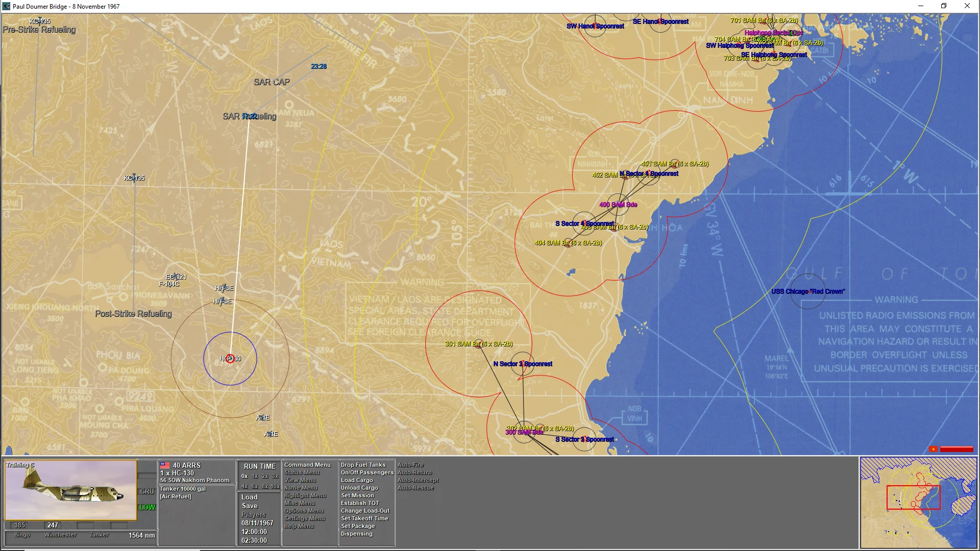The height and width of the screenshot is (551, 980).
Task: Open the Status Menu
Action: [x=302, y=472]
